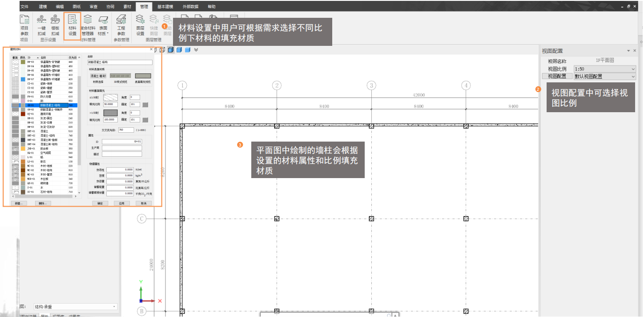
Task: Confirm with 确定 in the material dialog
Action: pyautogui.click(x=100, y=203)
